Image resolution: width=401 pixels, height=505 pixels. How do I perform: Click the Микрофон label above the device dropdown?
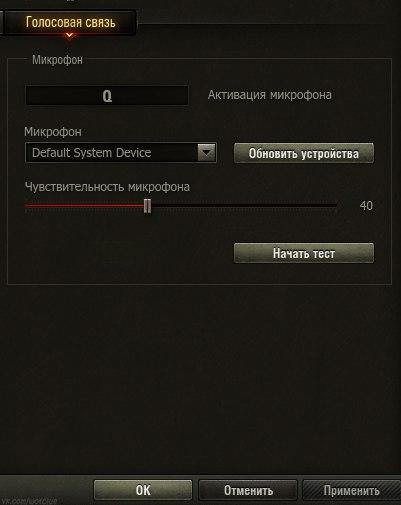pyautogui.click(x=53, y=132)
